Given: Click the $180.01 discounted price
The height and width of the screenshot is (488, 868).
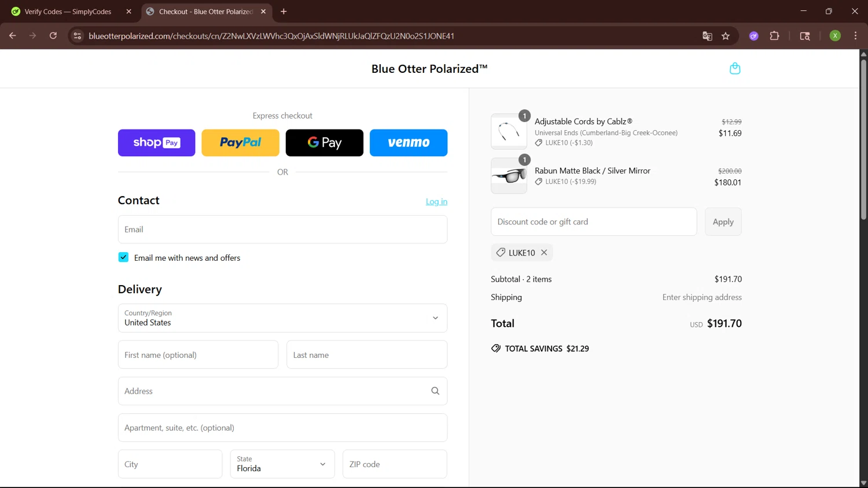Looking at the screenshot, I should tap(727, 183).
